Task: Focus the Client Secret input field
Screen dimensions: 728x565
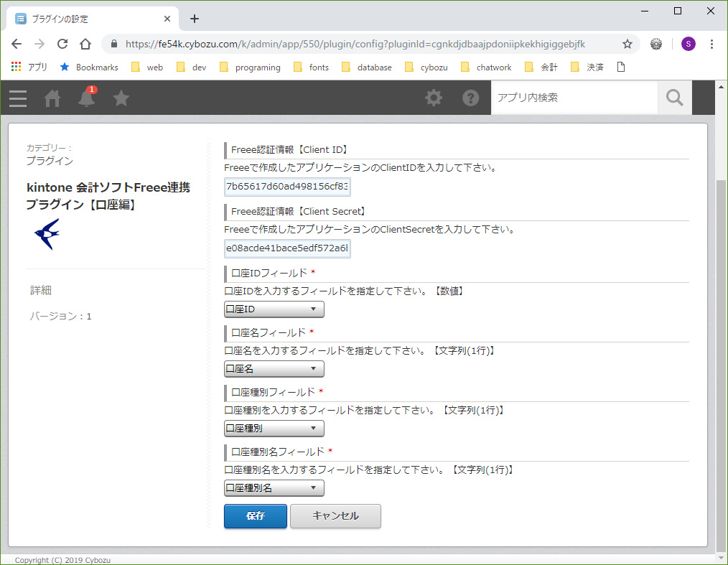Action: point(287,248)
